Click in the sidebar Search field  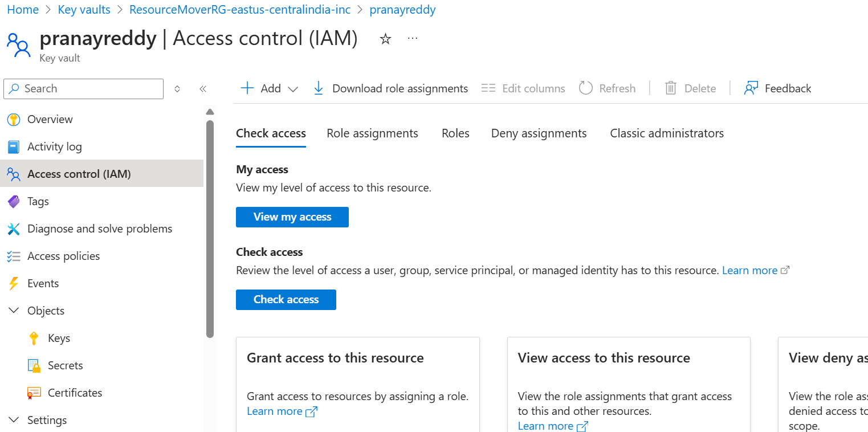click(x=84, y=89)
